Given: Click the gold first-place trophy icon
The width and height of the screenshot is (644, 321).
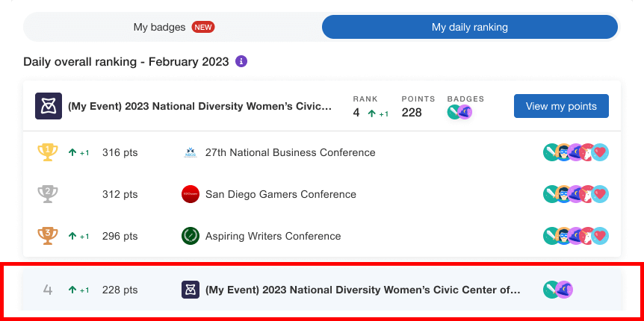Looking at the screenshot, I should [47, 152].
